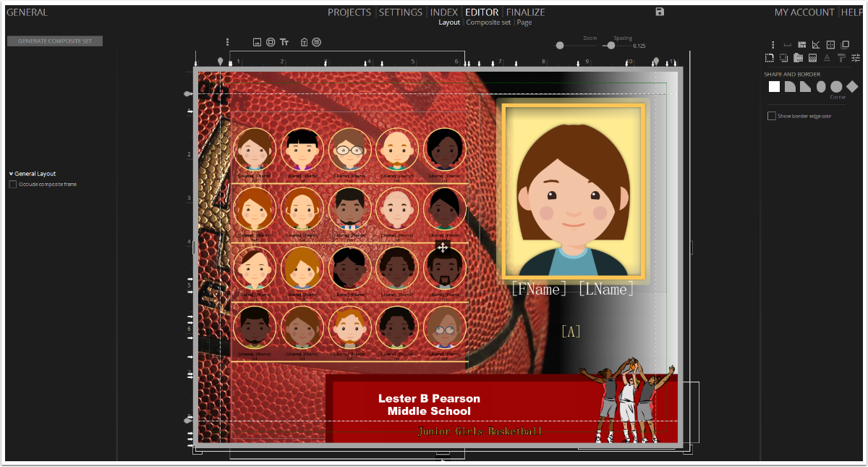Open the HELP link
Image resolution: width=868 pixels, height=467 pixels.
pos(852,12)
